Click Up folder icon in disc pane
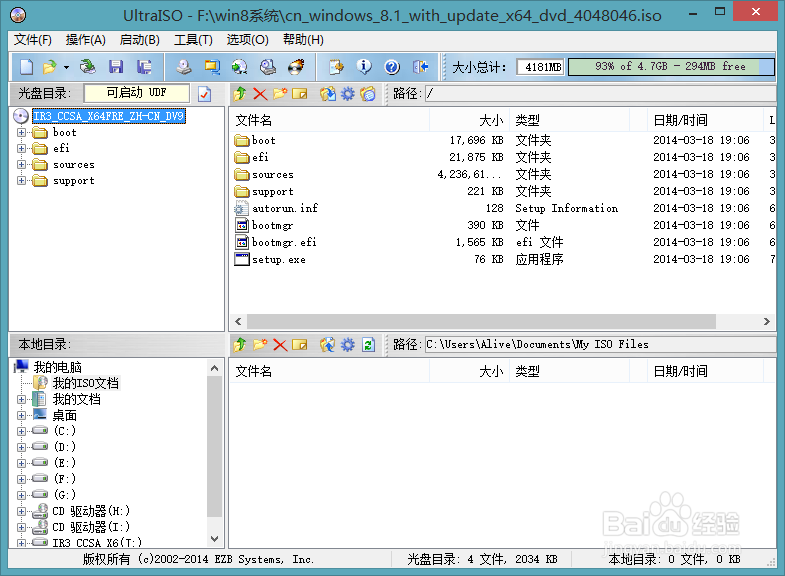 (240, 94)
